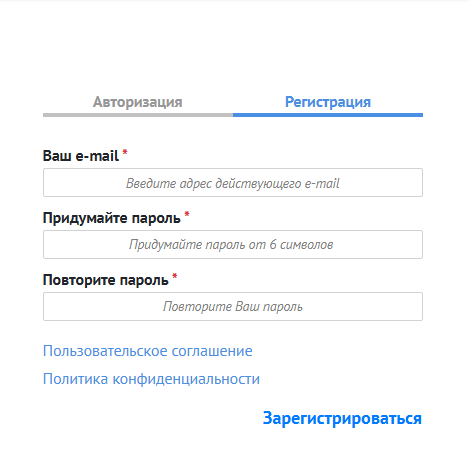Focus the Повторите пароль input field
Viewport: 468px width, 462px height.
pos(233,307)
